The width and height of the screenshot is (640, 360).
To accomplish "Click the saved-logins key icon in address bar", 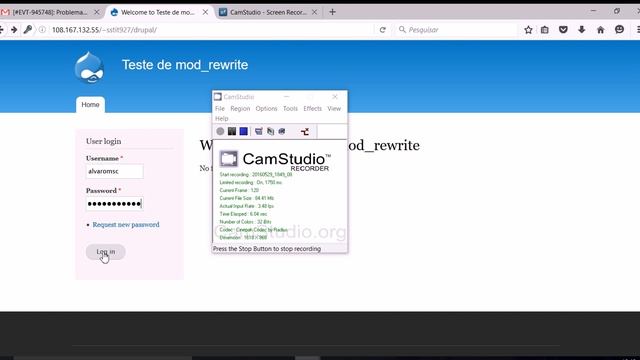I will [x=28, y=29].
